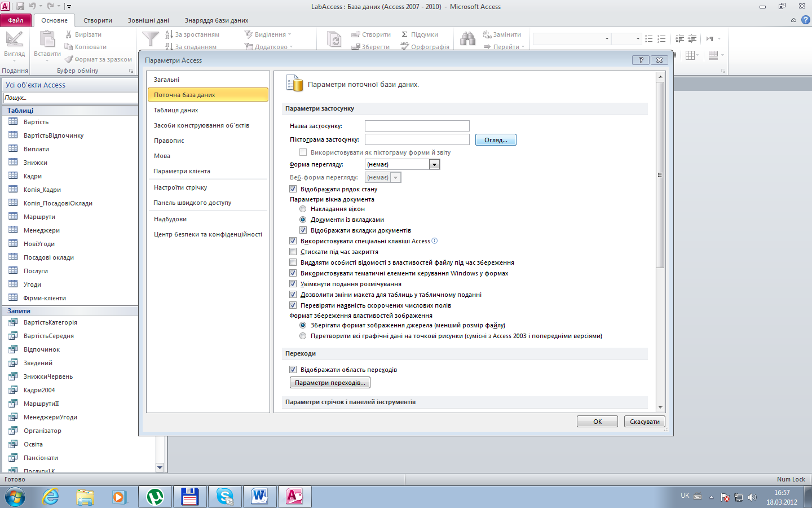The width and height of the screenshot is (812, 508).
Task: Collapse the ribbon with the chevron arrow
Action: [x=793, y=20]
